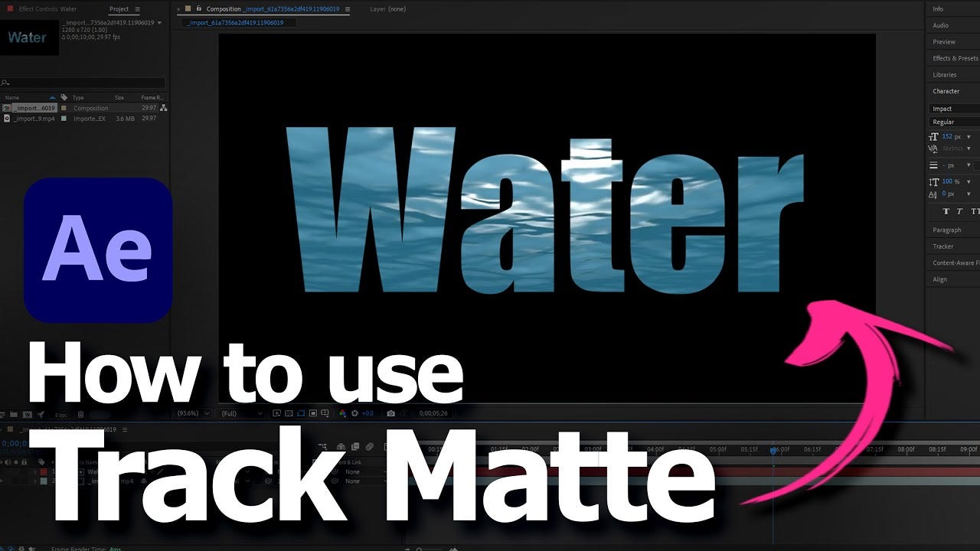Expand the Libraries panel
Image resolution: width=980 pixels, height=551 pixels.
point(944,75)
